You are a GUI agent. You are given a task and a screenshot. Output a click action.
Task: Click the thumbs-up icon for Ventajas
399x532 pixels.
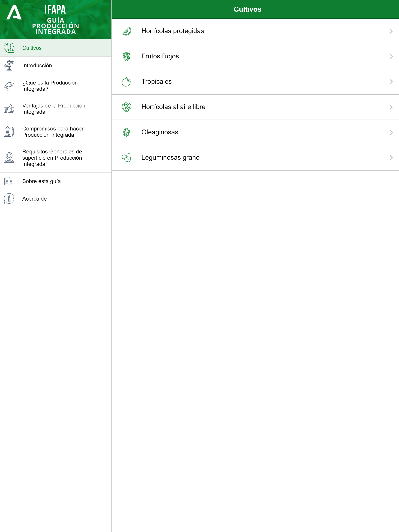coord(9,109)
